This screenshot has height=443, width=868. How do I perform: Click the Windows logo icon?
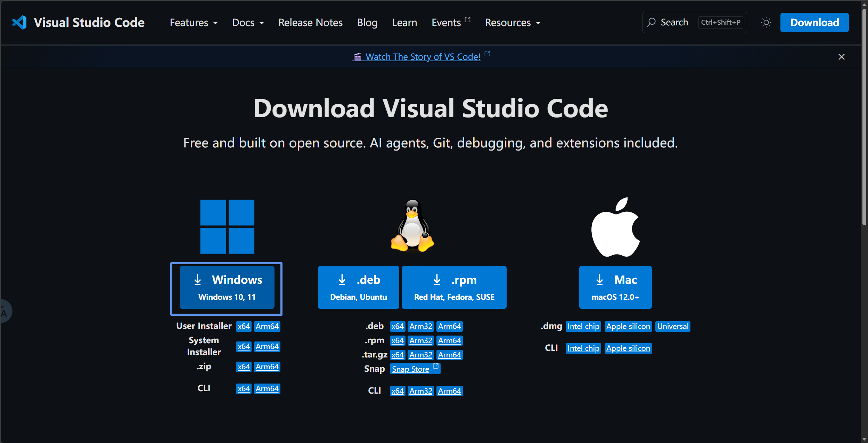[x=227, y=226]
